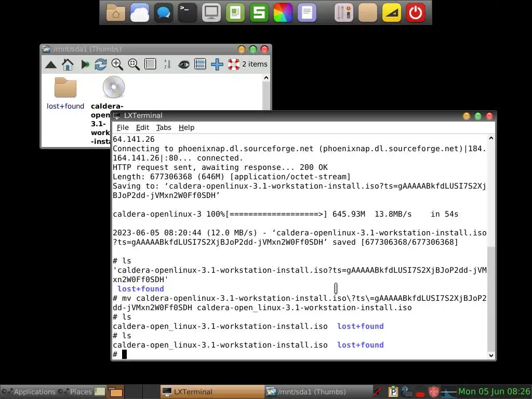Open help lifebuoy icon in Thumbs
Image resolution: width=532 pixels, height=399 pixels.
233,64
